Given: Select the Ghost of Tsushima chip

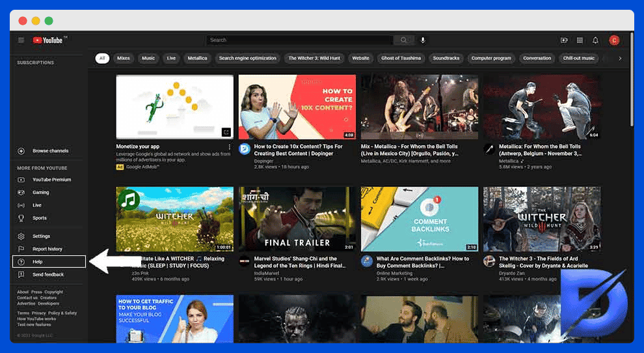Looking at the screenshot, I should pos(401,59).
